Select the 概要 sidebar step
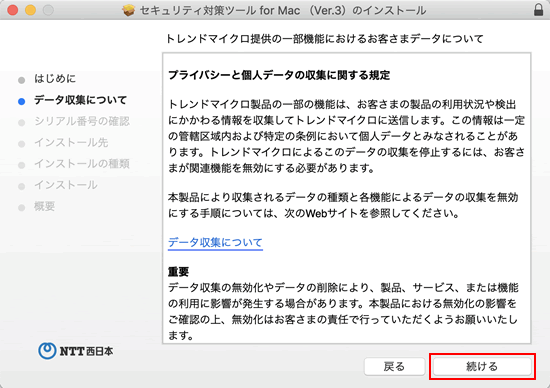Viewport: 550px width, 388px height. pos(45,206)
